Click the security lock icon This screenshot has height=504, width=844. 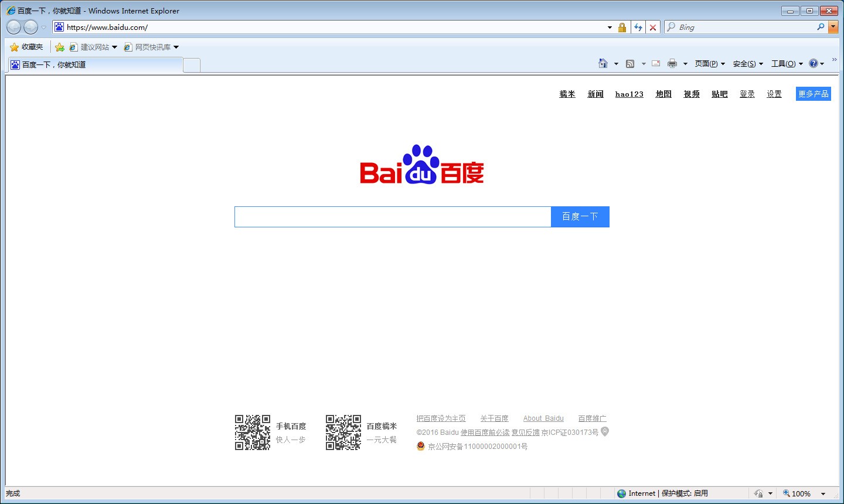click(x=622, y=28)
